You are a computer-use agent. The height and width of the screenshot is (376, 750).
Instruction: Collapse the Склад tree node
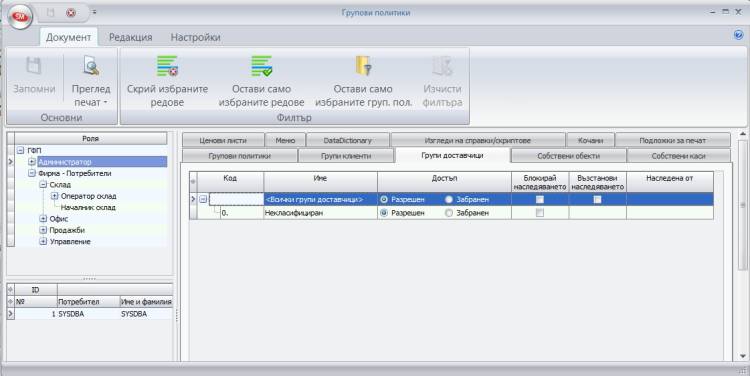[43, 184]
